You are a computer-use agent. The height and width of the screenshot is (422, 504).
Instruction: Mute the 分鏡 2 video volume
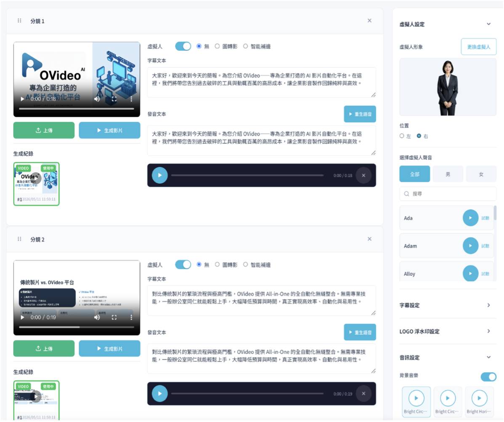coord(97,317)
